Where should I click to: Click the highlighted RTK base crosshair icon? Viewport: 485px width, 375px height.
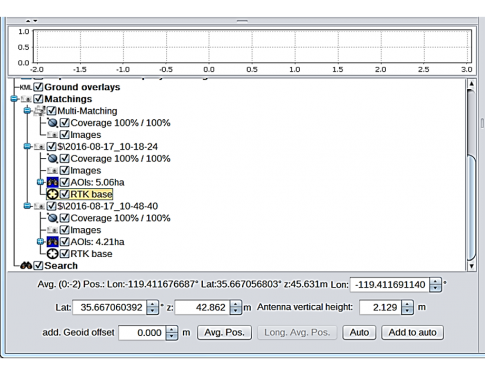(x=52, y=194)
